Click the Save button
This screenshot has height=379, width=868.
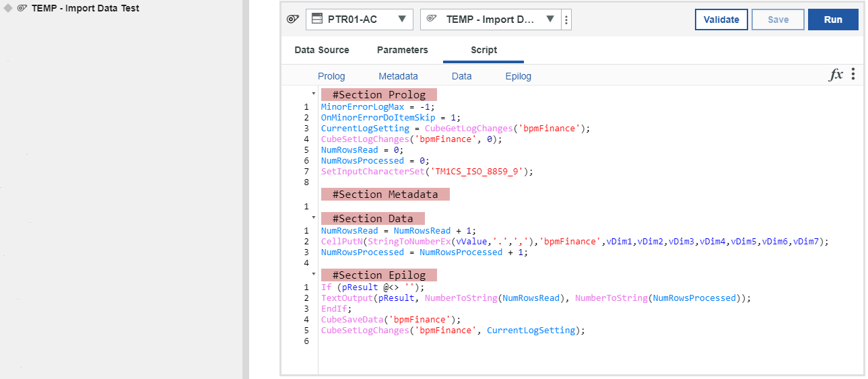click(x=778, y=20)
